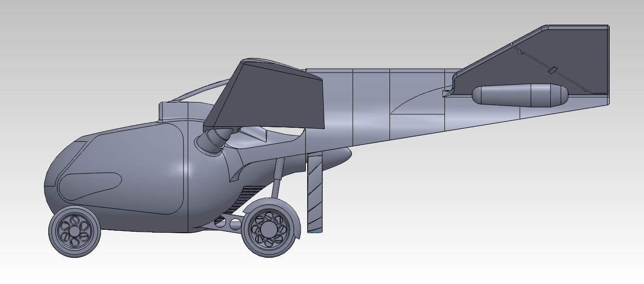Image resolution: width=644 pixels, height=284 pixels.
Task: Click the rounded pod on the tail
Action: pos(519,95)
